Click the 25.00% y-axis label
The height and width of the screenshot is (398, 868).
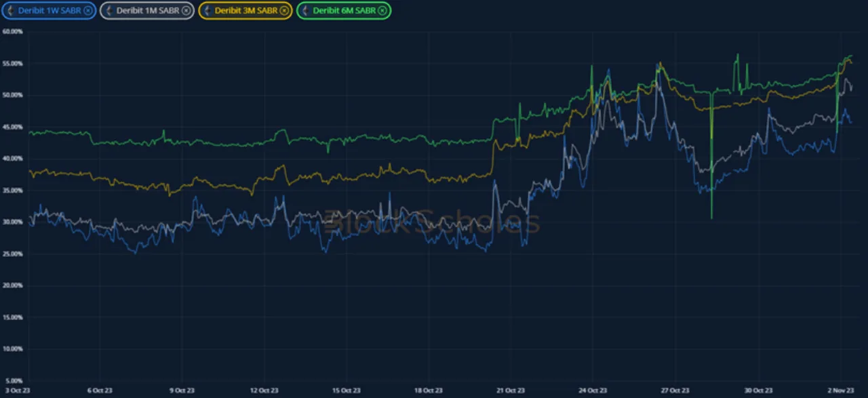pos(12,254)
